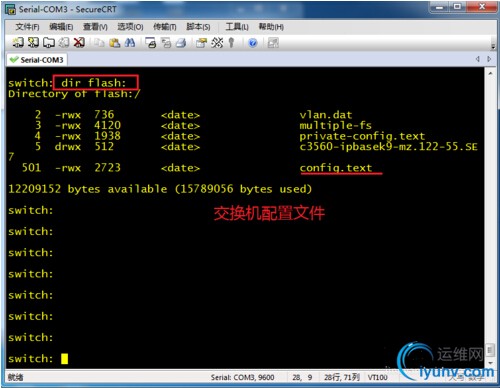
Task: Click the config.text file name
Action: coord(336,168)
